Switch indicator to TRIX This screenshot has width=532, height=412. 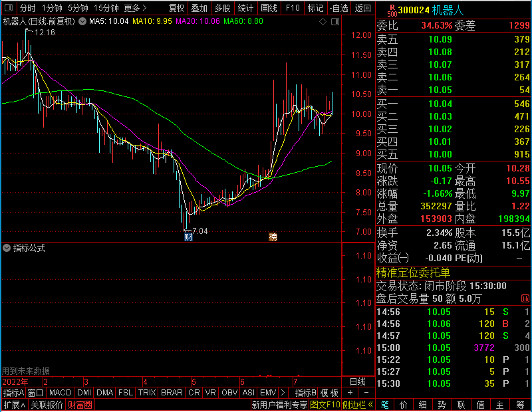(147, 393)
